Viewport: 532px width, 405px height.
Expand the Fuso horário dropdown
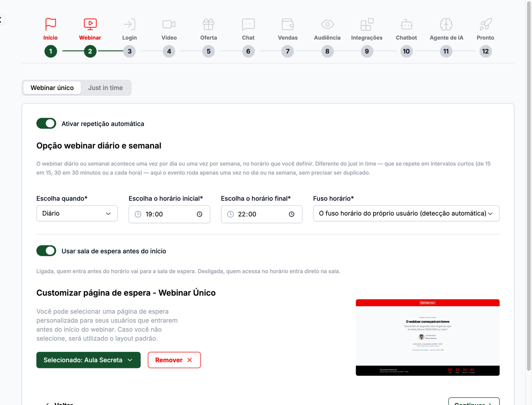[406, 213]
